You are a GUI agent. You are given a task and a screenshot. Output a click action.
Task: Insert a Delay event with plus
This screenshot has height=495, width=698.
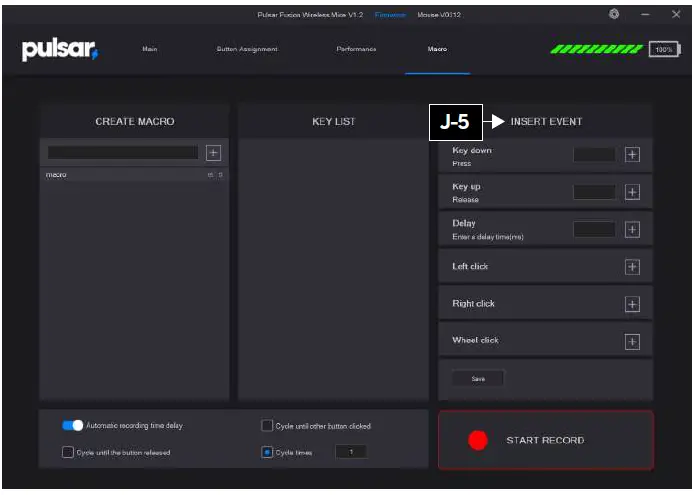(632, 230)
